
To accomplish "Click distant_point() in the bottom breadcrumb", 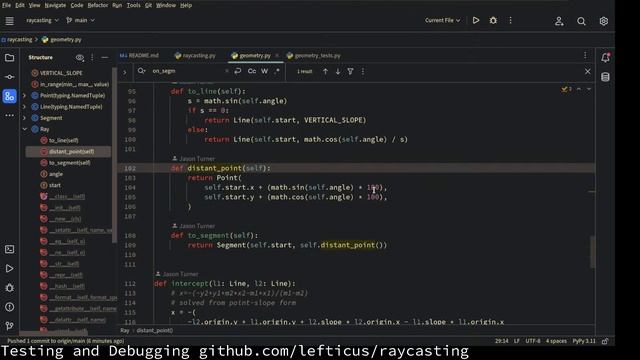I will pos(155,330).
